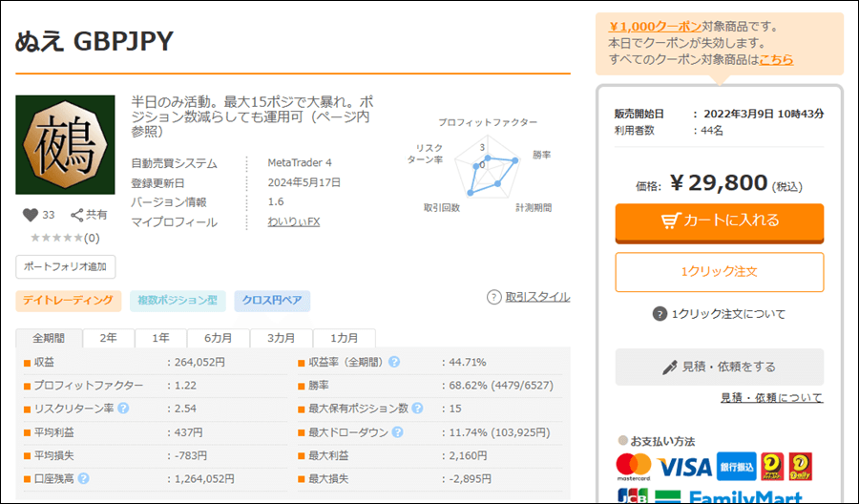Open the 1カ月 period tab
This screenshot has height=504, width=859.
pos(345,339)
